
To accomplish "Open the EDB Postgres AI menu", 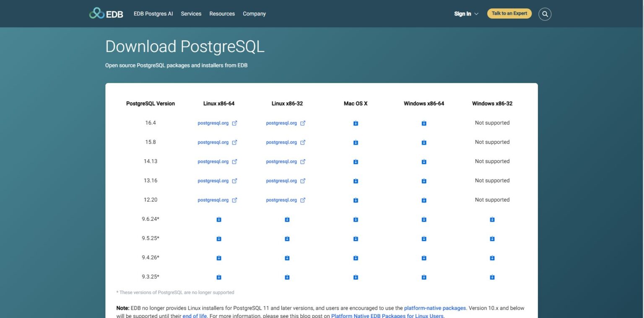I will click(x=153, y=14).
